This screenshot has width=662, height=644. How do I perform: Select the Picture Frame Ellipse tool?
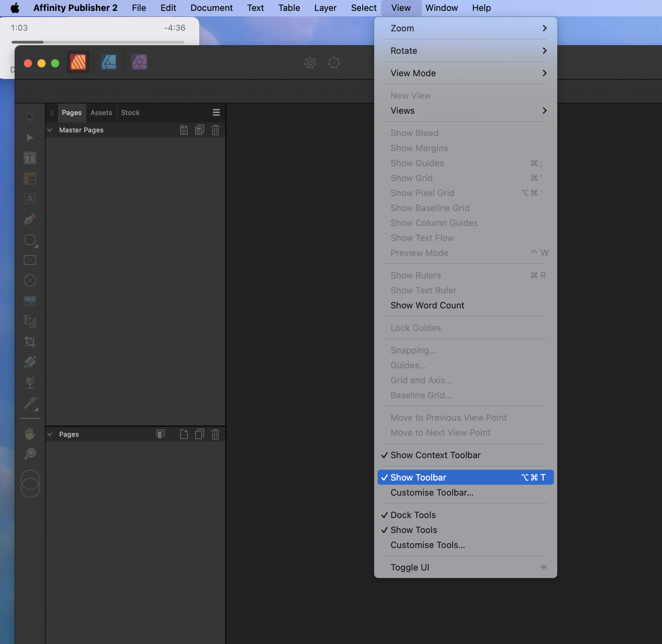pyautogui.click(x=30, y=280)
